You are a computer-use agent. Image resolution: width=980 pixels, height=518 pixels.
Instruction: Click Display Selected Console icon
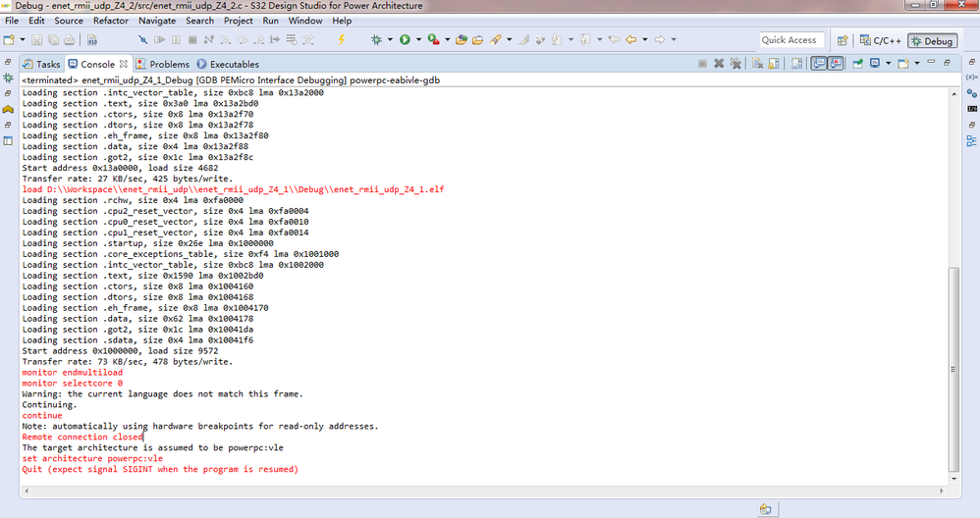tap(874, 64)
